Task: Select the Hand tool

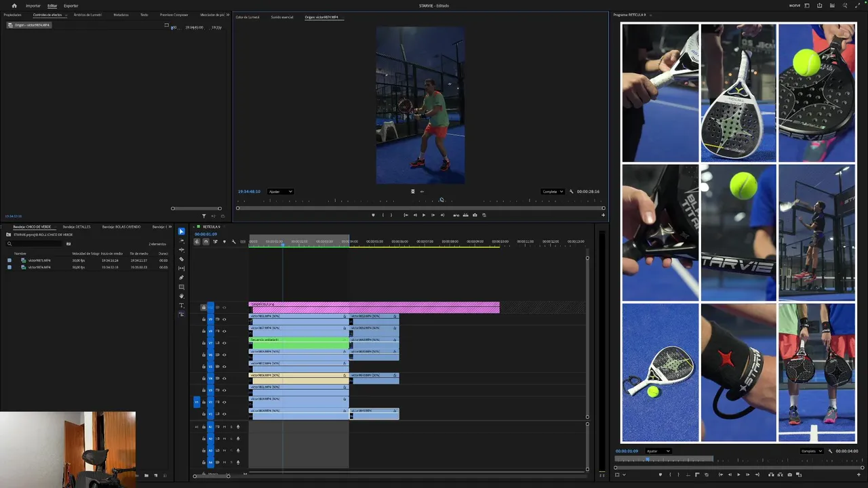Action: pos(181,296)
